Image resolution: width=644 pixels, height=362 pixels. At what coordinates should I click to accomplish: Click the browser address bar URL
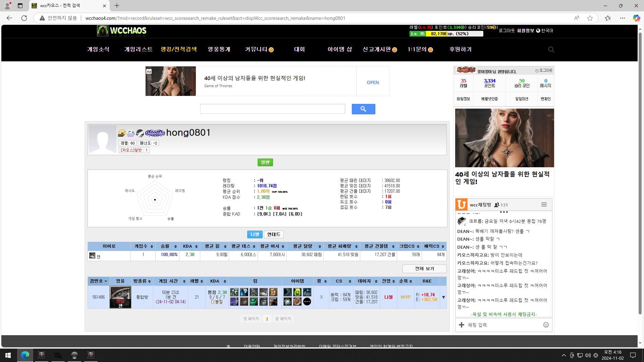pyautogui.click(x=215, y=18)
